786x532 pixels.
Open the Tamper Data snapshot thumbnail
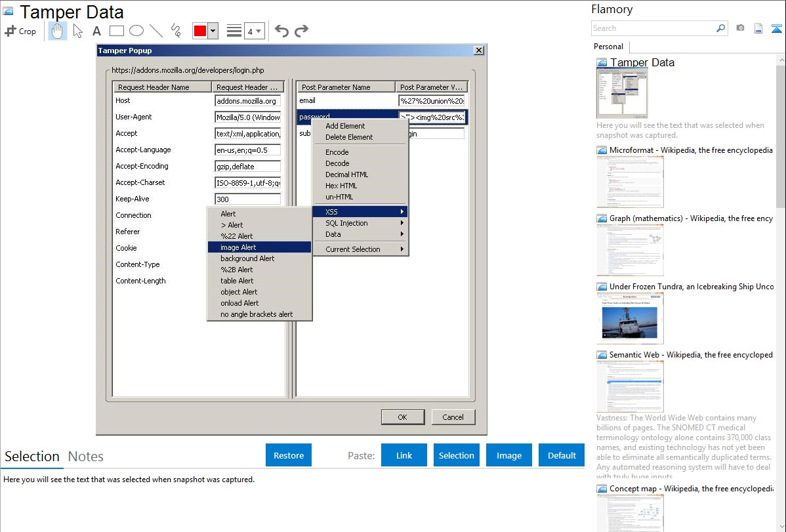pyautogui.click(x=622, y=92)
